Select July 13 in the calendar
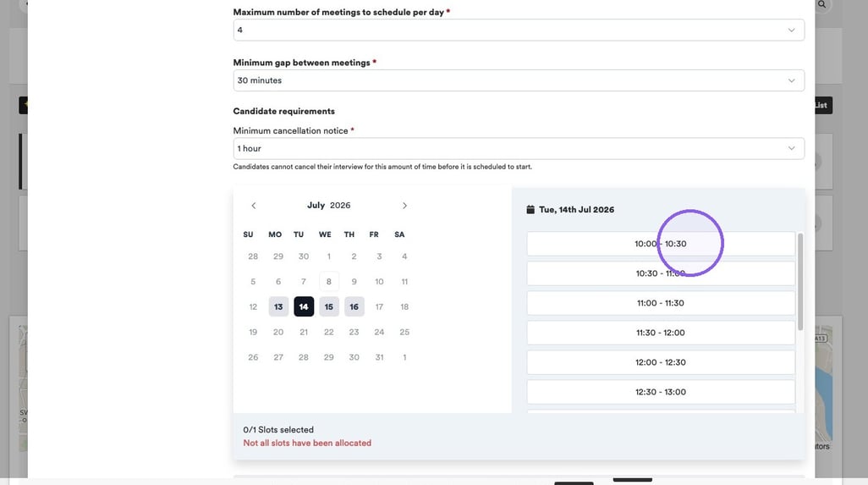Image resolution: width=868 pixels, height=485 pixels. point(278,306)
